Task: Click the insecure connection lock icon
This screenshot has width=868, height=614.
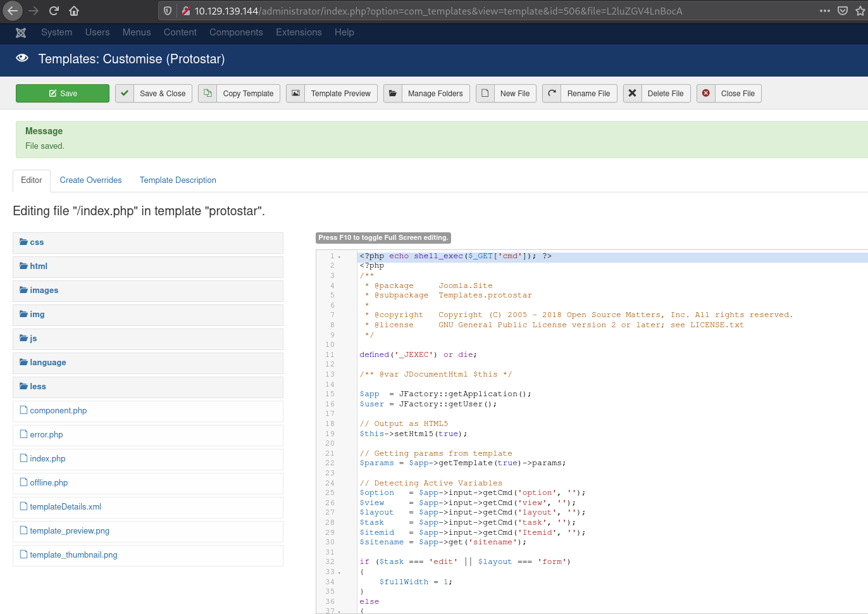Action: point(186,11)
